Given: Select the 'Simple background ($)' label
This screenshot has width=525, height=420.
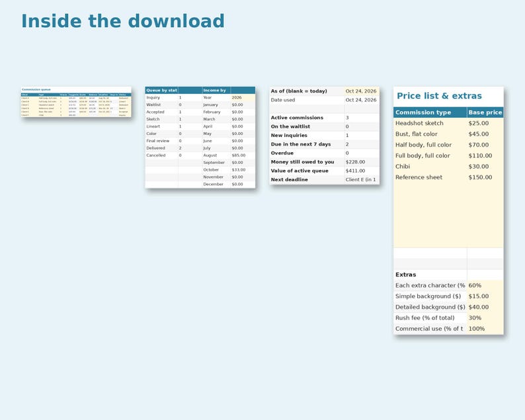Looking at the screenshot, I should [x=428, y=296].
